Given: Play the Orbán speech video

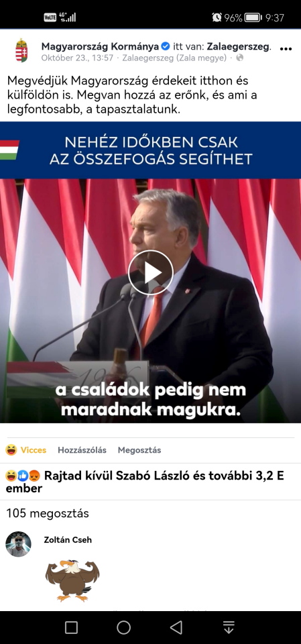Looking at the screenshot, I should [150, 272].
